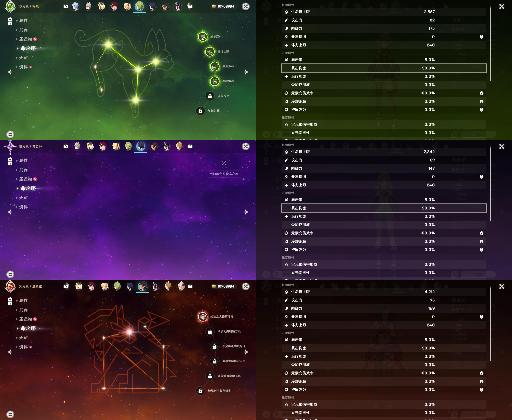Click the 攻击力 69 row
Screen dimensions: 512x420
[x=384, y=160]
